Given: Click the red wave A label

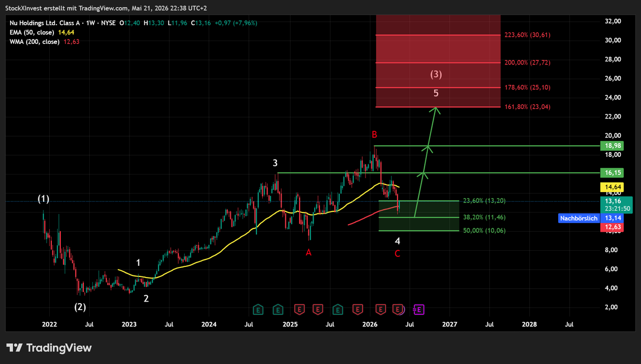Looking at the screenshot, I should pyautogui.click(x=309, y=252).
